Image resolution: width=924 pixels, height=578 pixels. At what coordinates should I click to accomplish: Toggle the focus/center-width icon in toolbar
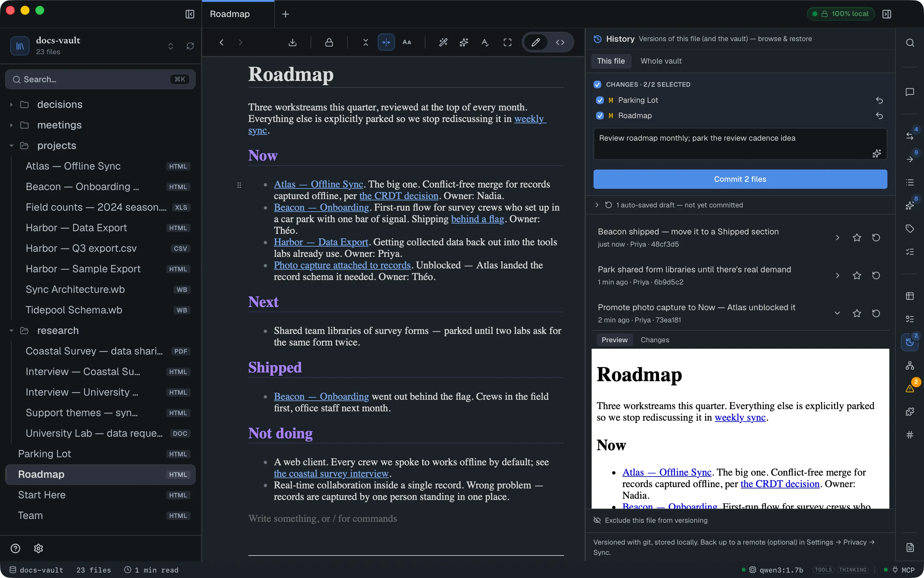[x=386, y=42]
